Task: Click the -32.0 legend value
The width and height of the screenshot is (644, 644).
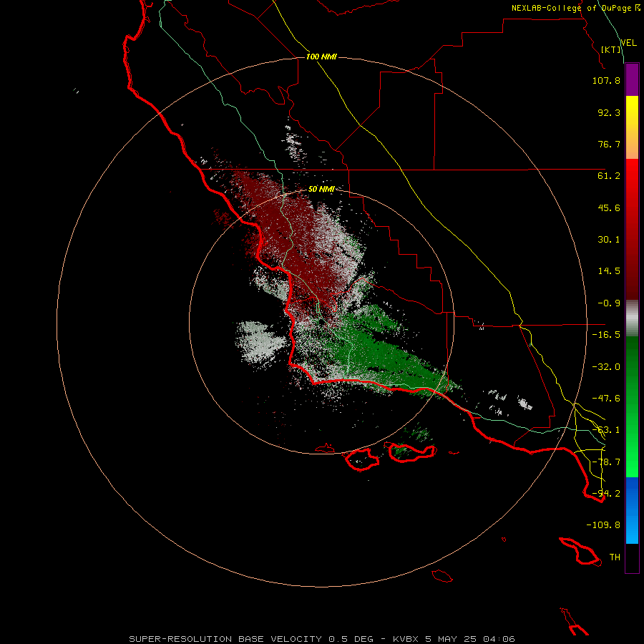Action: (x=606, y=367)
